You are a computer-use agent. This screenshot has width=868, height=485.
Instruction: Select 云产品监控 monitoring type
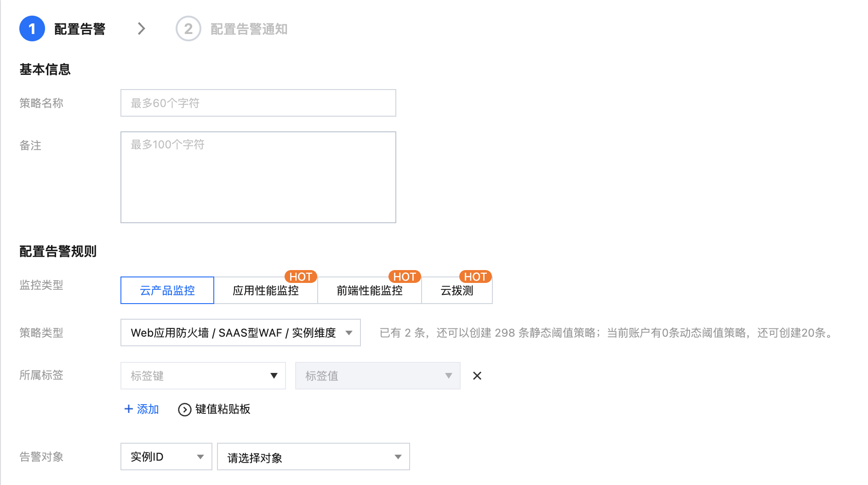(x=167, y=290)
